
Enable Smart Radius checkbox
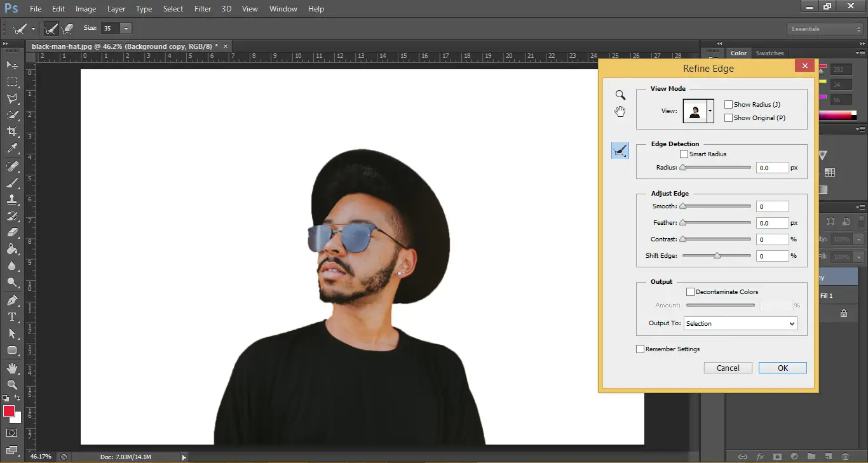(684, 154)
